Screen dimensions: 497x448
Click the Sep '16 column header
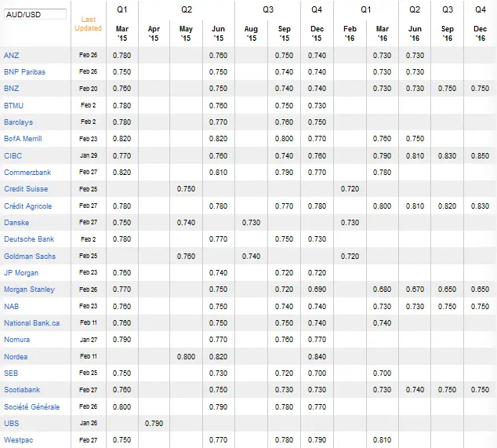[x=448, y=34]
